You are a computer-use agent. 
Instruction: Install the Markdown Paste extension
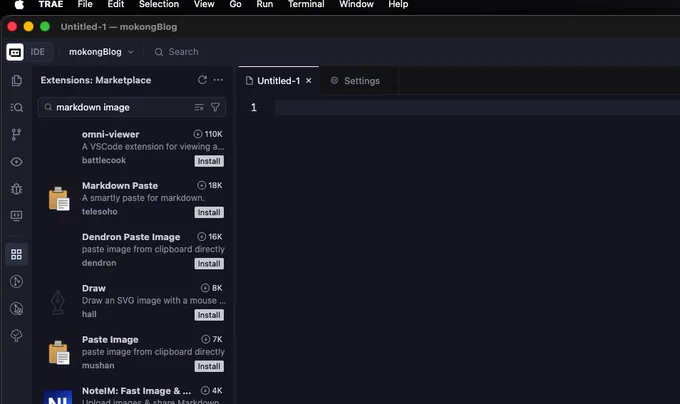click(209, 212)
